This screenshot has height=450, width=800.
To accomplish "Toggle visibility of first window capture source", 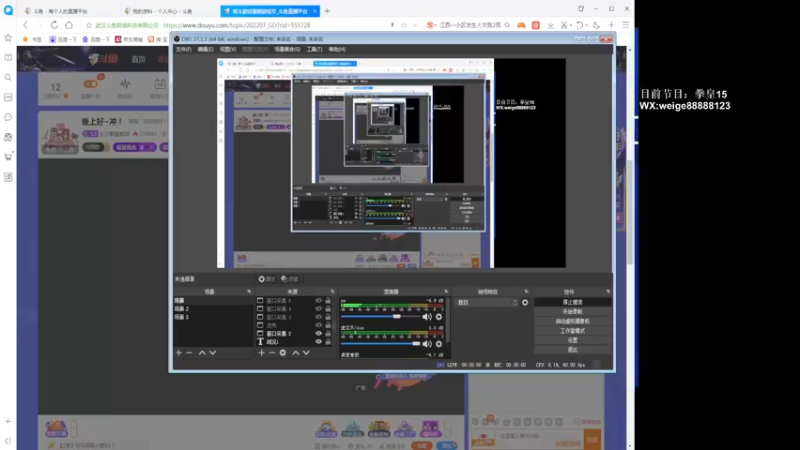I will coord(318,301).
